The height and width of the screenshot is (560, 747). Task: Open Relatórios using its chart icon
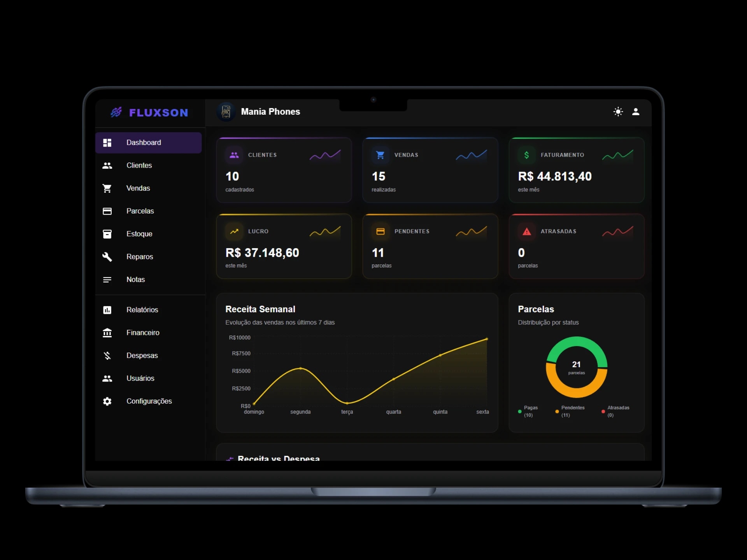pos(107,310)
